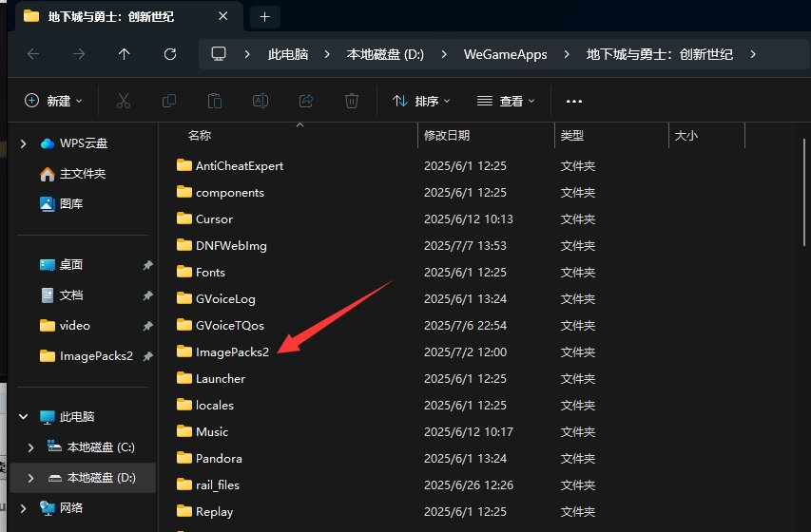The height and width of the screenshot is (532, 811).
Task: Click the pin icon next to video
Action: [x=148, y=326]
